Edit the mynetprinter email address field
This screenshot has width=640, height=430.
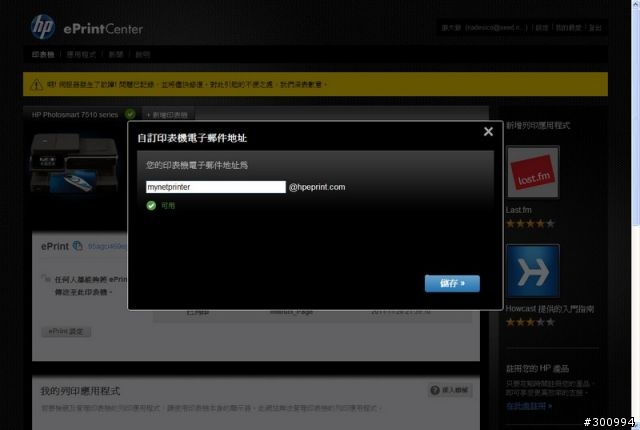pos(216,187)
